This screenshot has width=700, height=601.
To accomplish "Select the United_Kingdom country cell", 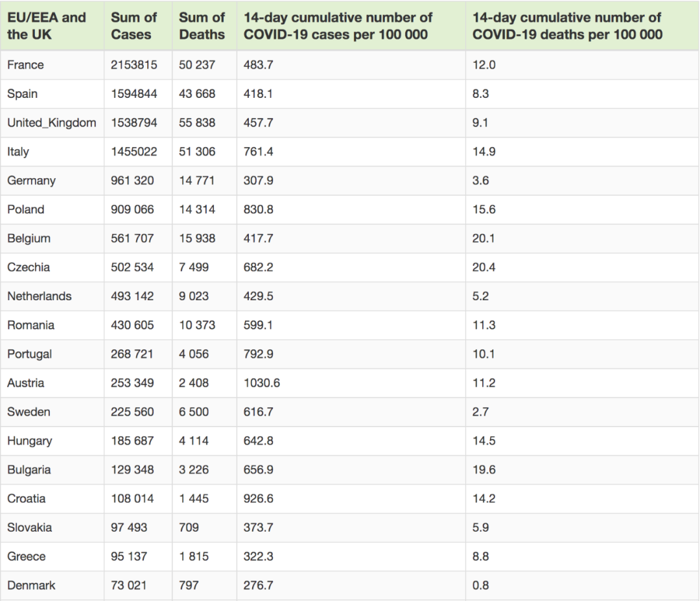I will [52, 123].
